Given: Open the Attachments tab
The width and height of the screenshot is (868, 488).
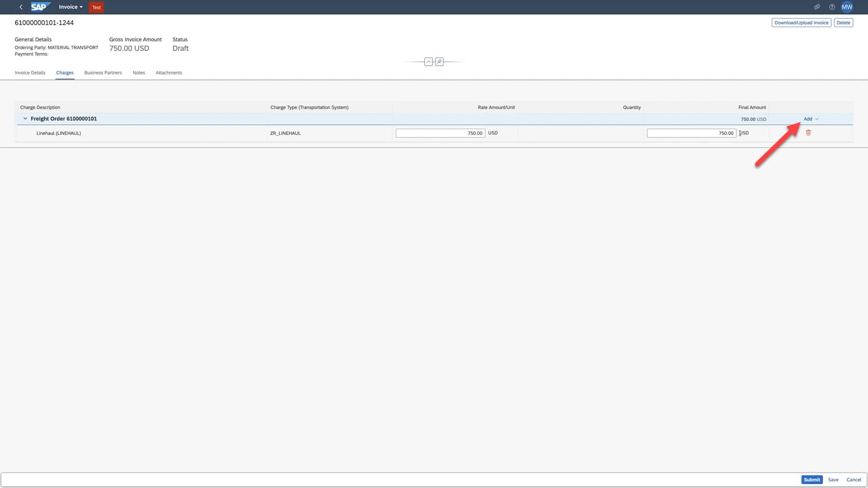Looking at the screenshot, I should pos(169,73).
